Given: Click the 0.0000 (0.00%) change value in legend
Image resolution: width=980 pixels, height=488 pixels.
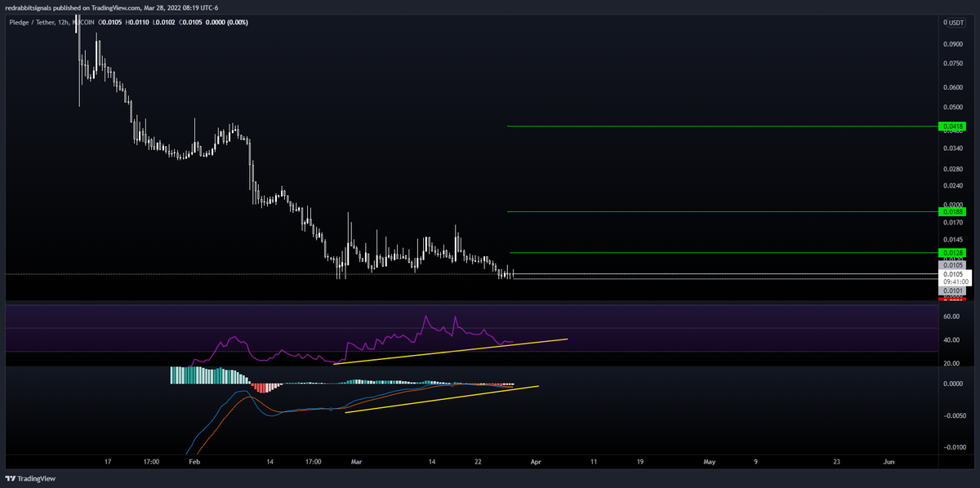Looking at the screenshot, I should (x=226, y=22).
